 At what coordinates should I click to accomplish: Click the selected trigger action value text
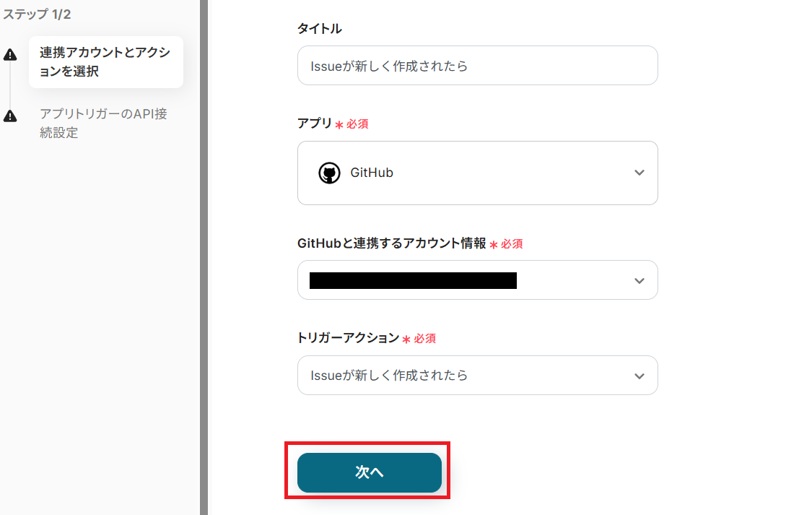coord(389,376)
